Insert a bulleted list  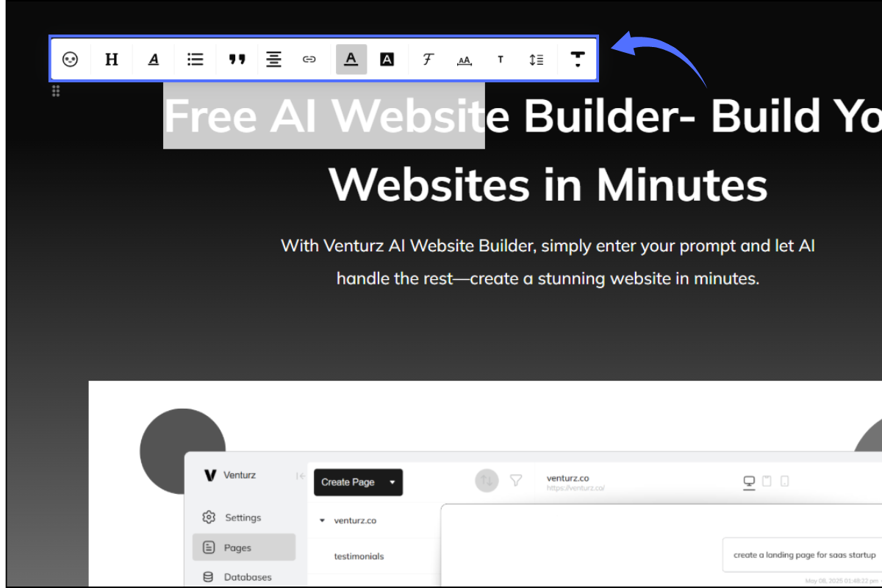(195, 60)
